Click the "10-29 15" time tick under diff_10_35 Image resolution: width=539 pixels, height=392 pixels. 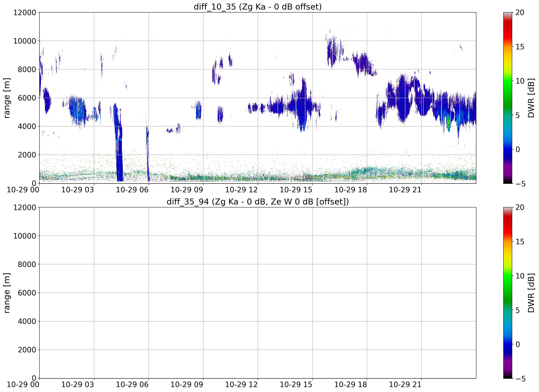296,190
